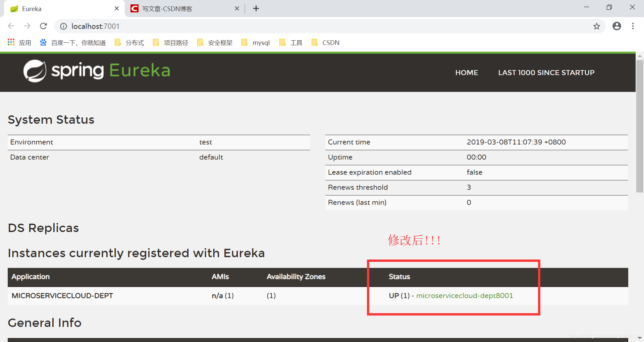Select MICROSERVICECLOUD-DEPT application cell
Image resolution: width=644 pixels, height=342 pixels.
click(62, 296)
